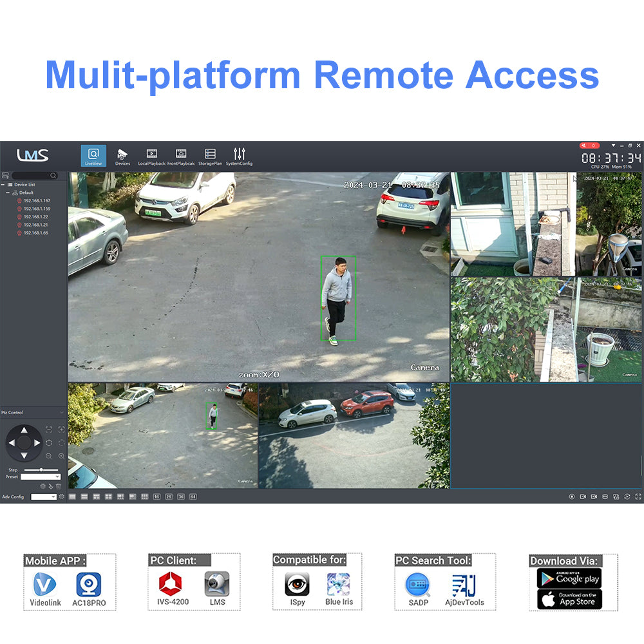This screenshot has width=644, height=644.
Task: Open LocalPlayback from the top toolbar
Action: (151, 155)
